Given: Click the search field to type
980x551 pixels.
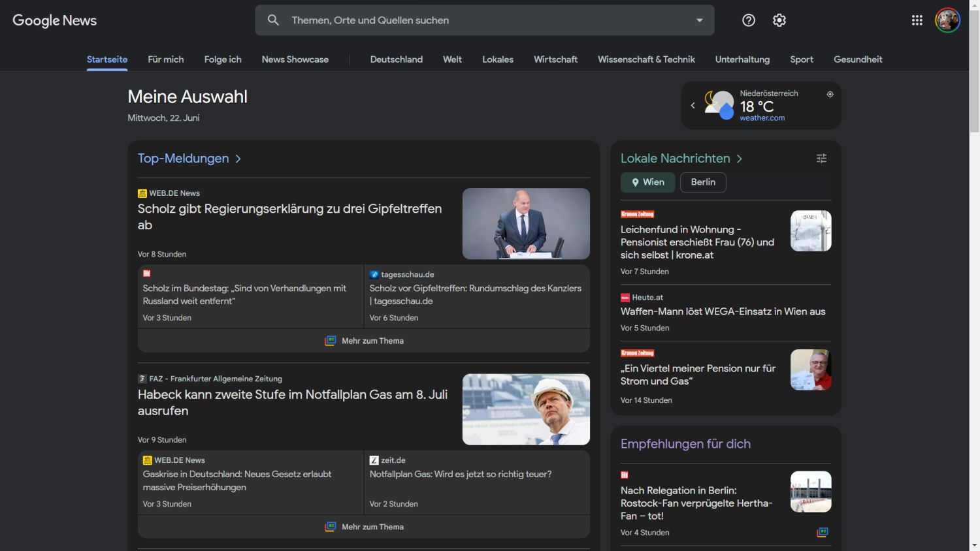Looking at the screenshot, I should (x=483, y=20).
